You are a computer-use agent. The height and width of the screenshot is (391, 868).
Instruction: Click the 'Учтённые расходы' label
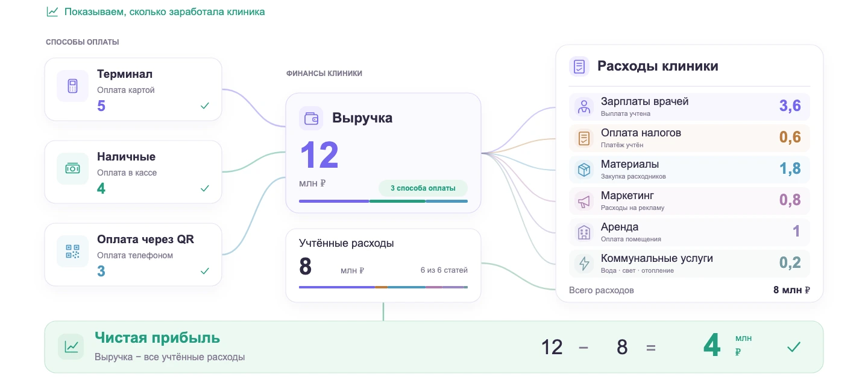coord(347,243)
